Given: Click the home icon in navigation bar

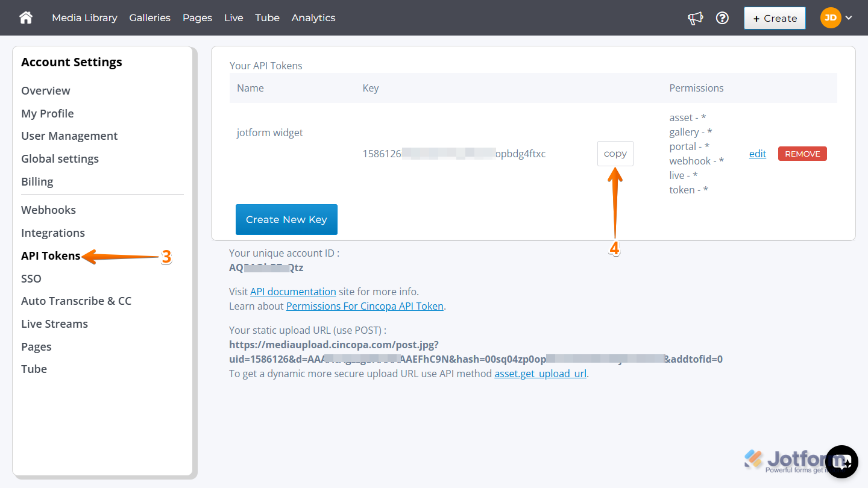Looking at the screenshot, I should click(x=25, y=17).
